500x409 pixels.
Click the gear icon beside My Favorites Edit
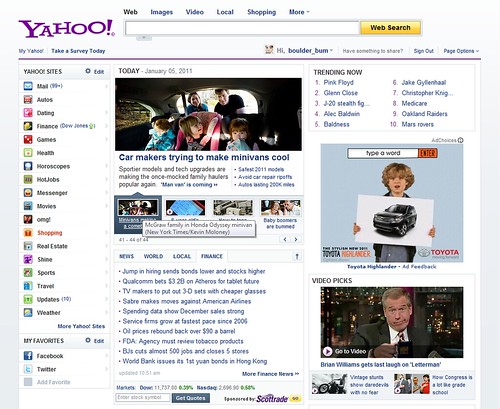[88, 340]
